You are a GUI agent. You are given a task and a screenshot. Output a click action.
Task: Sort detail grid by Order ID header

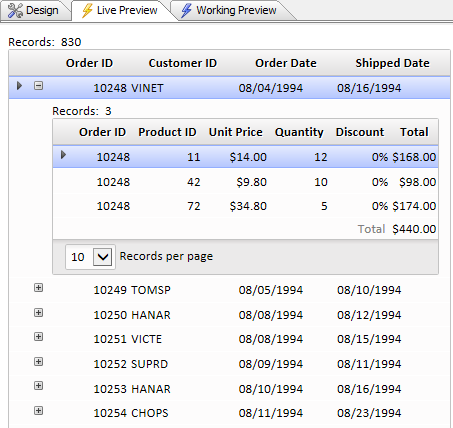[102, 132]
